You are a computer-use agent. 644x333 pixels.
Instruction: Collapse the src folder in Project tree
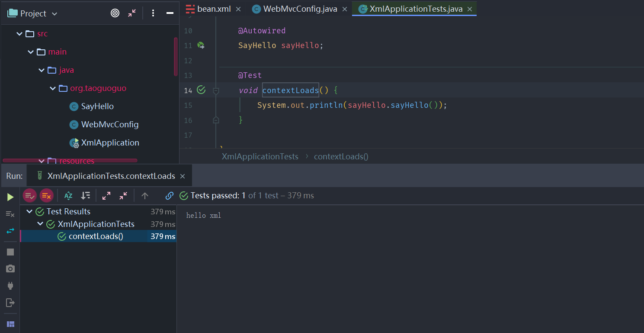[x=19, y=33]
